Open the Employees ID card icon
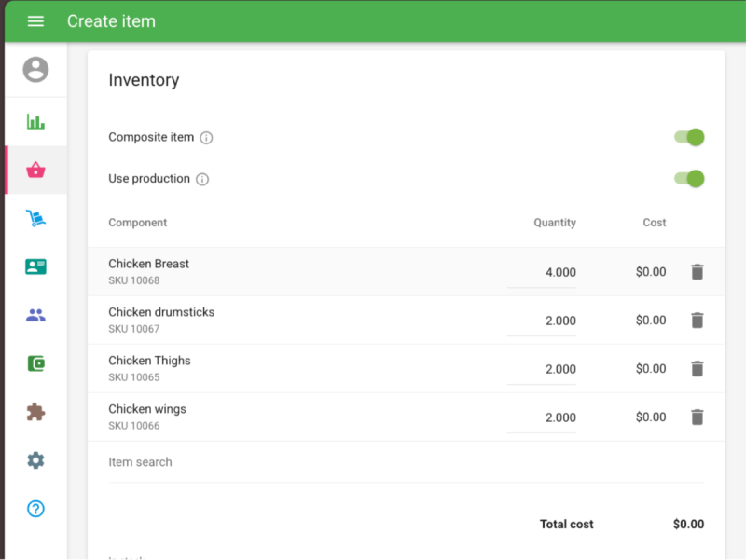This screenshot has height=560, width=746. click(x=35, y=266)
